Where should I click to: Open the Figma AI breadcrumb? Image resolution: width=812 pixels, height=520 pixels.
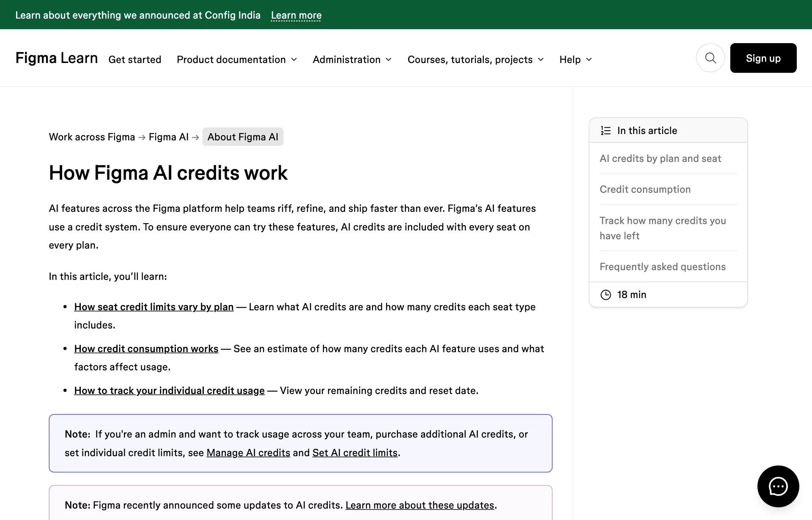[168, 137]
